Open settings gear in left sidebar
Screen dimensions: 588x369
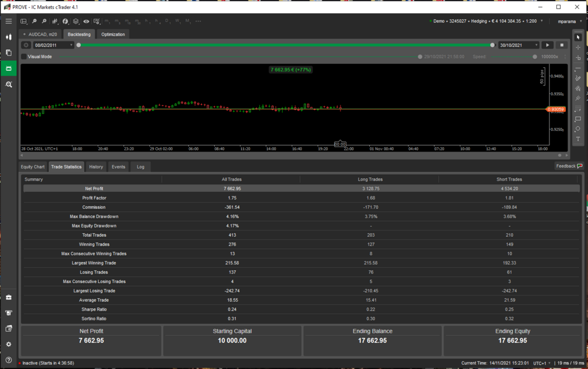click(x=8, y=344)
